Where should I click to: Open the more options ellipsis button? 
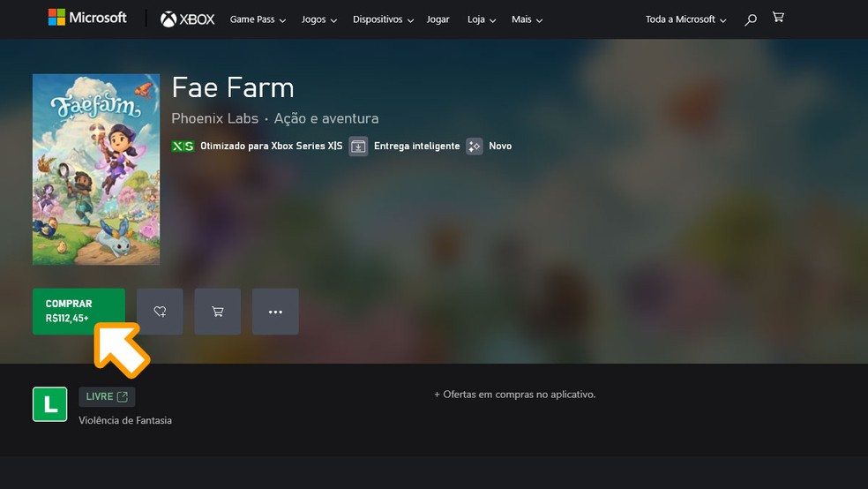[x=276, y=312]
